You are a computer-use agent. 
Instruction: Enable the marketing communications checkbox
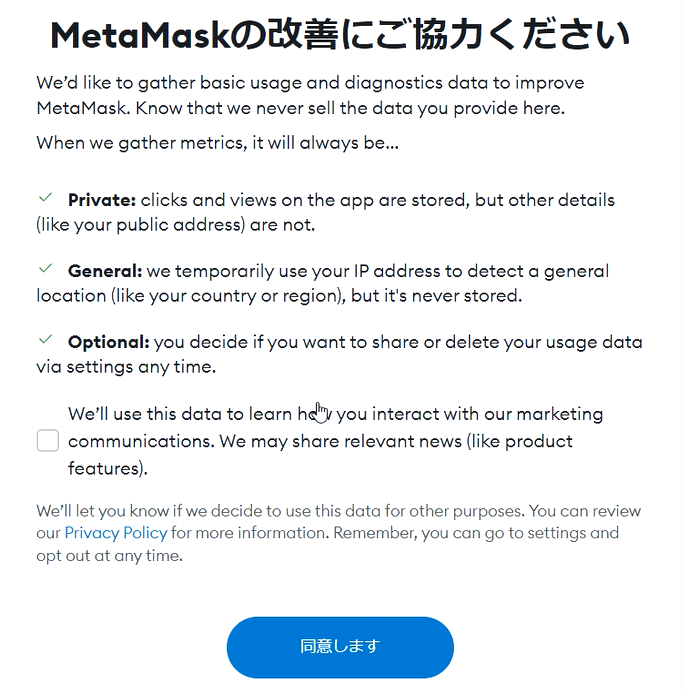[x=48, y=441]
